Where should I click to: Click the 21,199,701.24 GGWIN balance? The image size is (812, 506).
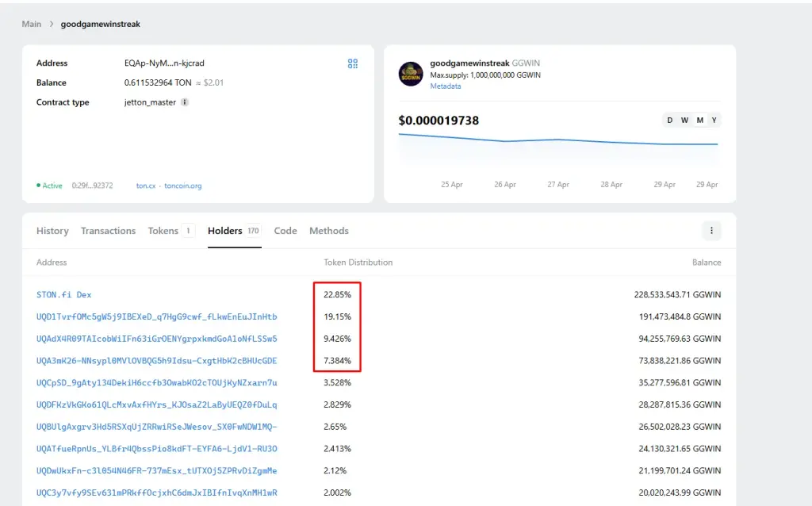click(x=680, y=470)
